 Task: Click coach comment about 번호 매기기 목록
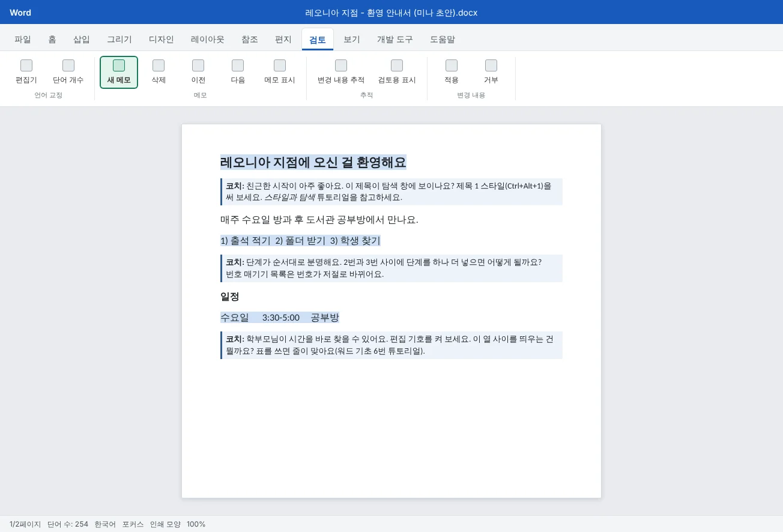pyautogui.click(x=391, y=268)
